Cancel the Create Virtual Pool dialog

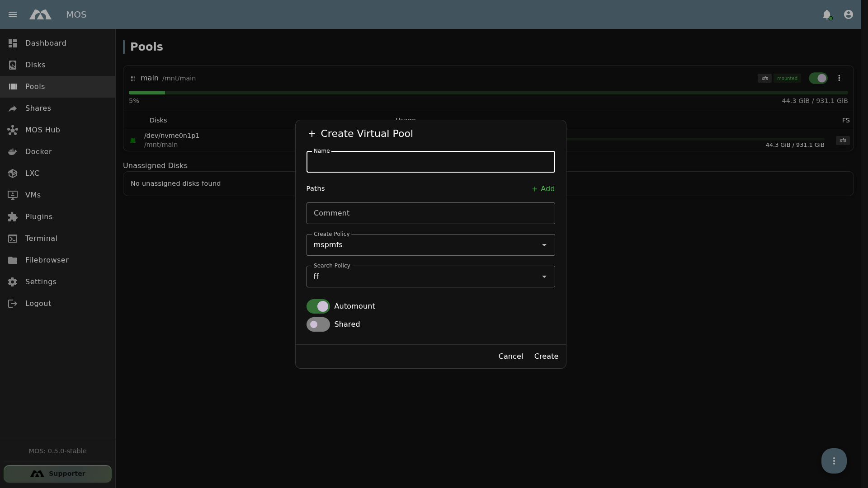[x=510, y=357]
